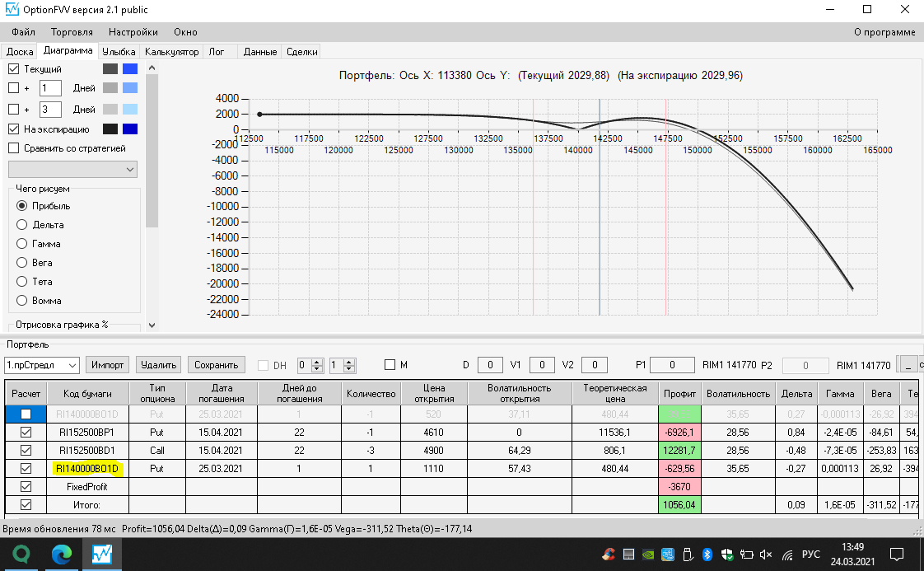Image resolution: width=924 pixels, height=571 pixels.
Task: Open the strategy comparison dropdown
Action: 72,169
